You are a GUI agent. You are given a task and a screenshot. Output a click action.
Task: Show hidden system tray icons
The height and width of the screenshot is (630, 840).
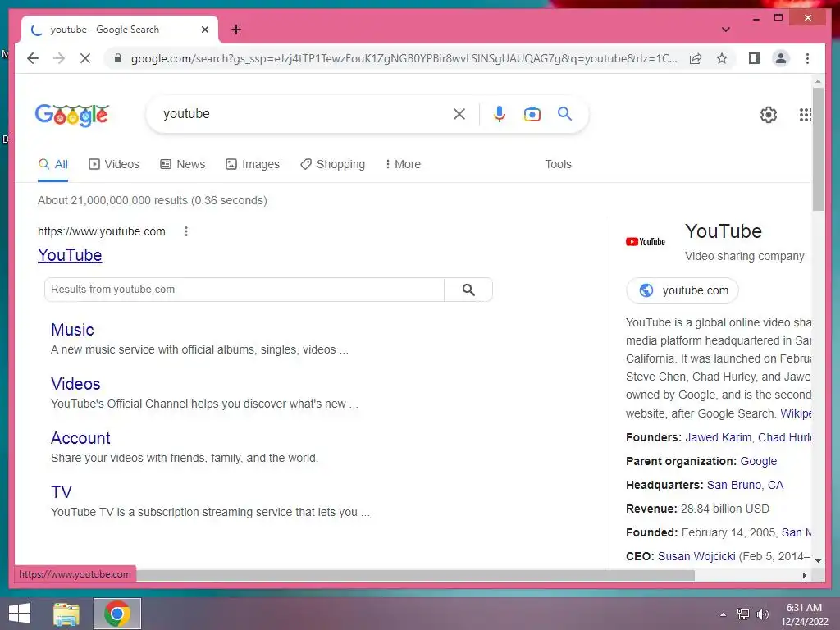pos(723,614)
